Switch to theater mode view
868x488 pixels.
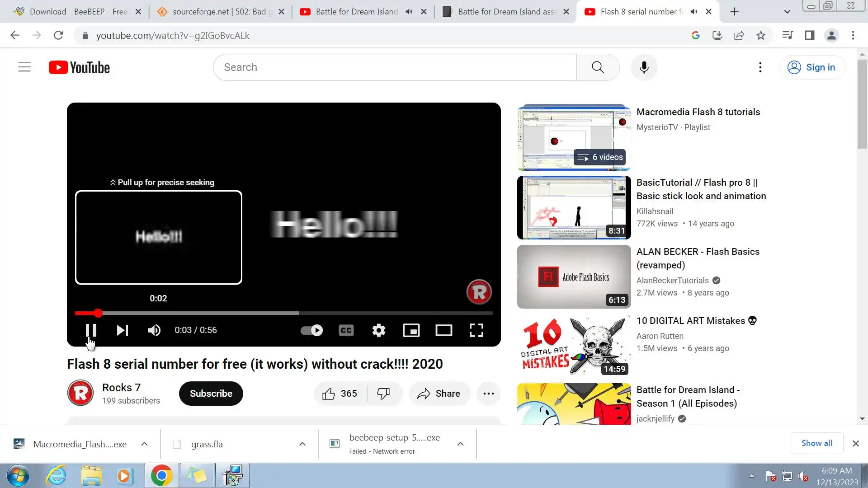[x=444, y=330]
